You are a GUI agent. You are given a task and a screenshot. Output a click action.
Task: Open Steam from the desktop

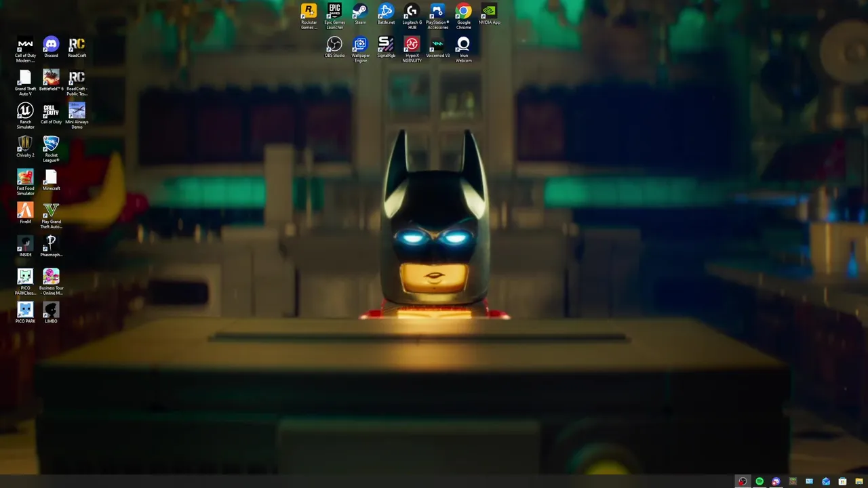[x=360, y=14]
